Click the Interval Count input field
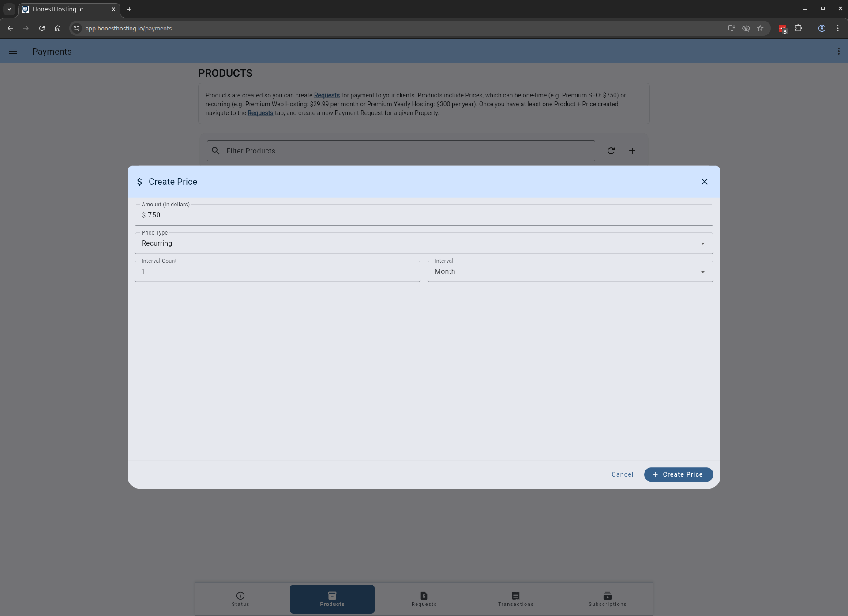 (x=277, y=272)
